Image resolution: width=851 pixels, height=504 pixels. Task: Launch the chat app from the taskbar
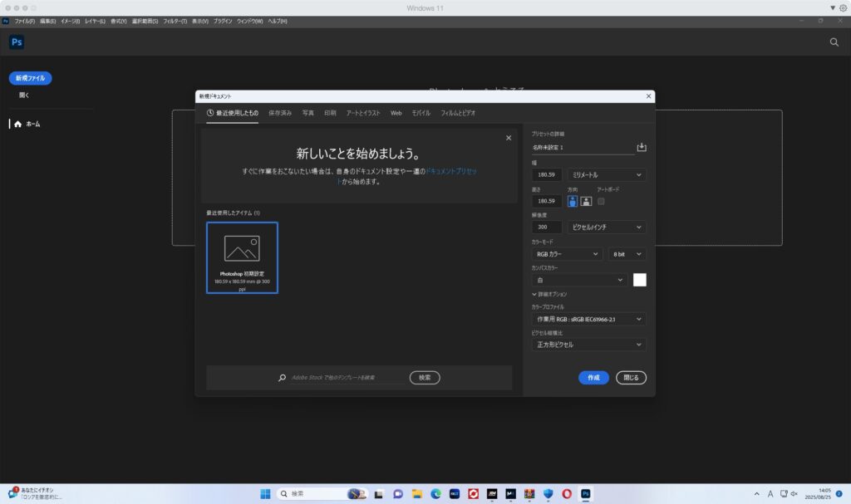398,494
